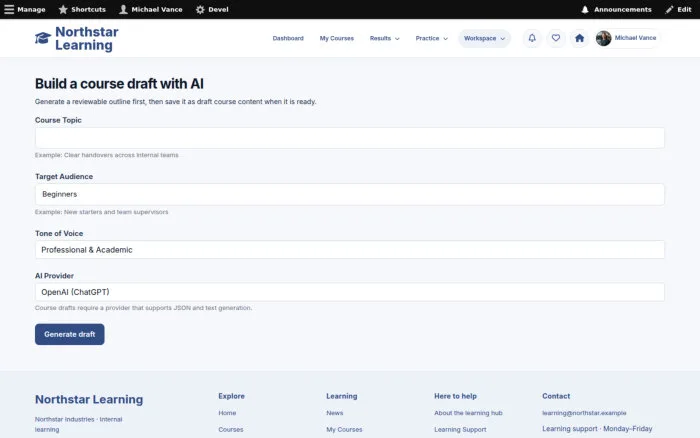Expand the Practice dropdown menu

(x=431, y=38)
